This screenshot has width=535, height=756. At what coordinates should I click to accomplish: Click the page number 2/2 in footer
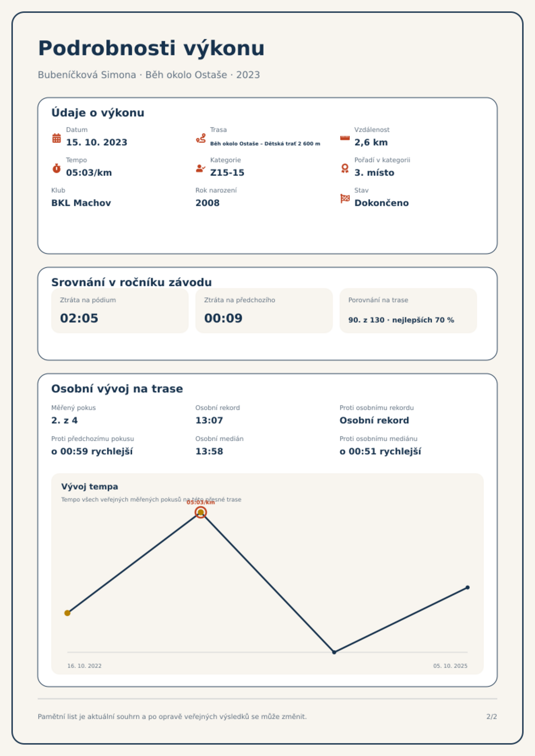click(492, 717)
